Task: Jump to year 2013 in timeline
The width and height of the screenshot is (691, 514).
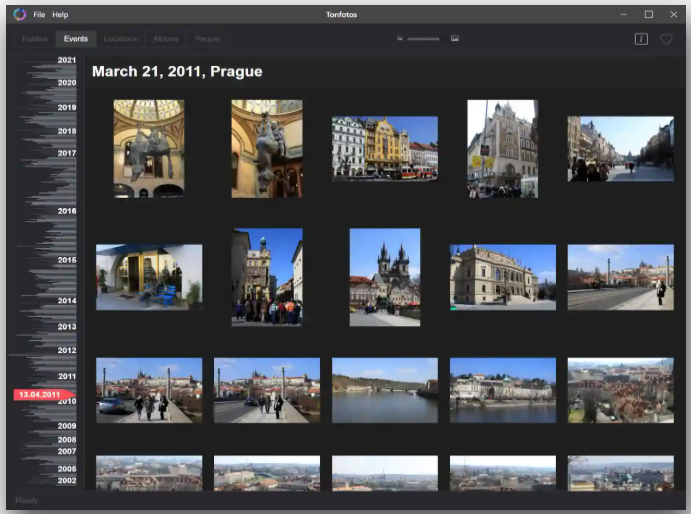Action: pyautogui.click(x=67, y=327)
